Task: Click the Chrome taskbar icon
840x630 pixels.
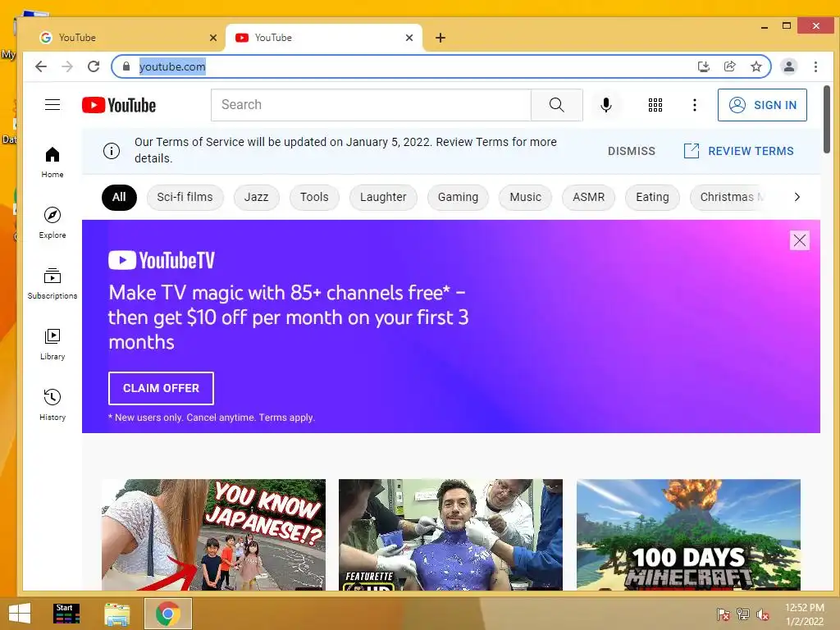Action: (x=167, y=614)
